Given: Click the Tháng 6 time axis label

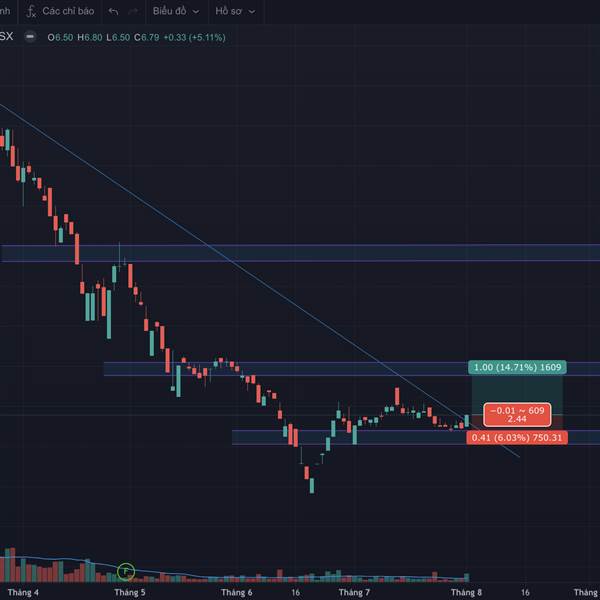Looking at the screenshot, I should tap(236, 592).
